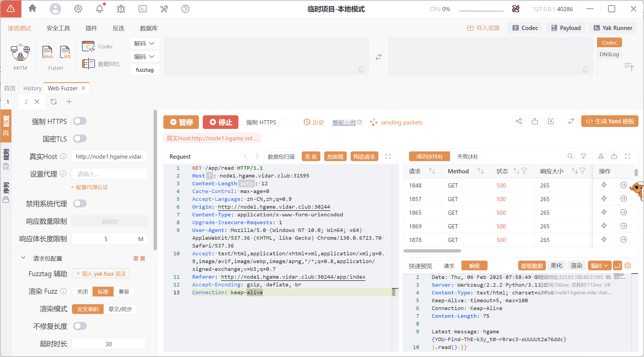Open the Web Fuzzer icon
The width and height of the screenshot is (644, 357).
pyautogui.click(x=48, y=52)
